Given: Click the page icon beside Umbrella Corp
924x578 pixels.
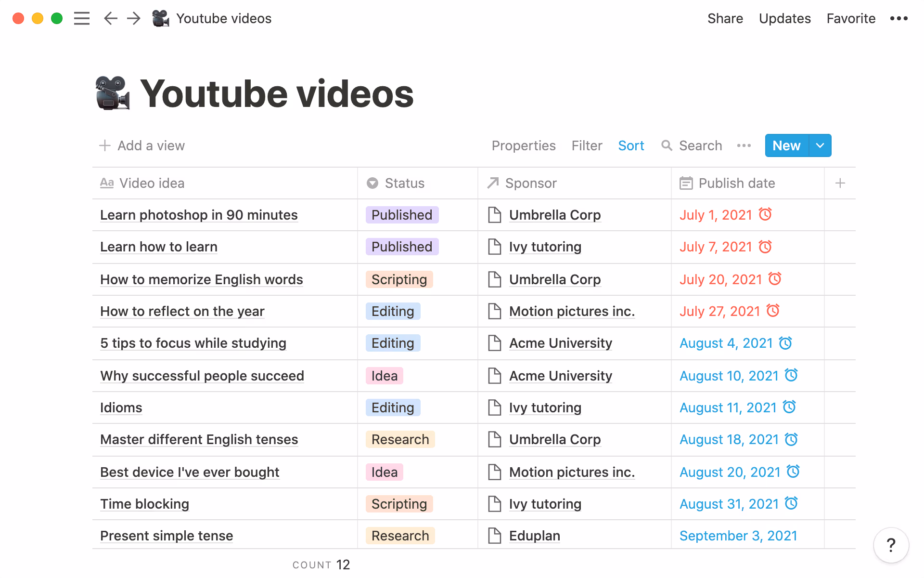Looking at the screenshot, I should coord(494,215).
